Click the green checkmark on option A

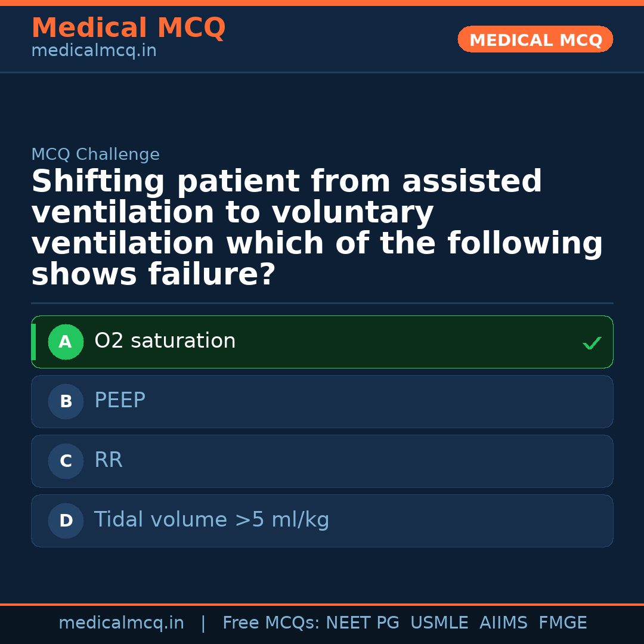pyautogui.click(x=592, y=343)
